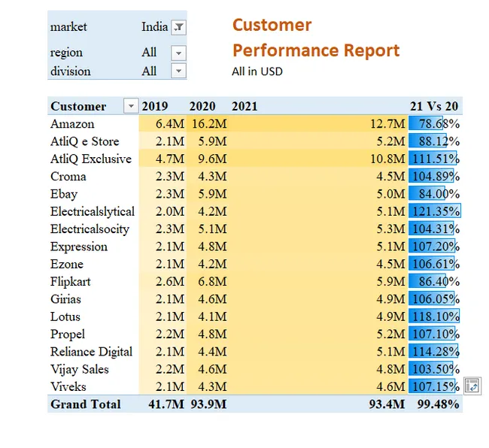Click the 104.31% cell for Electricalsocity

[x=436, y=229]
